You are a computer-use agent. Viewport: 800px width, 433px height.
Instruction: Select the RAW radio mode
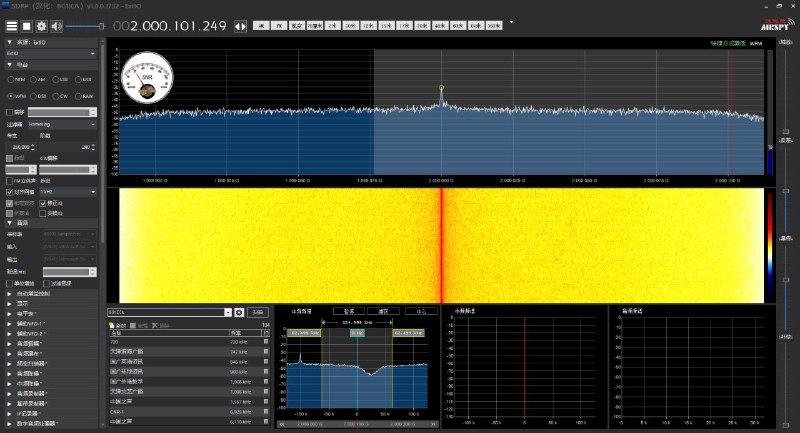pos(85,95)
